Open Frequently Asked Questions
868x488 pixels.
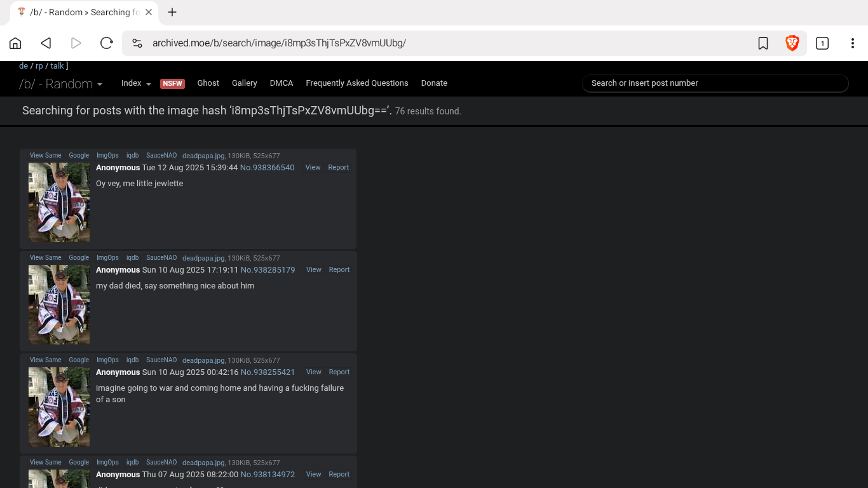point(357,83)
